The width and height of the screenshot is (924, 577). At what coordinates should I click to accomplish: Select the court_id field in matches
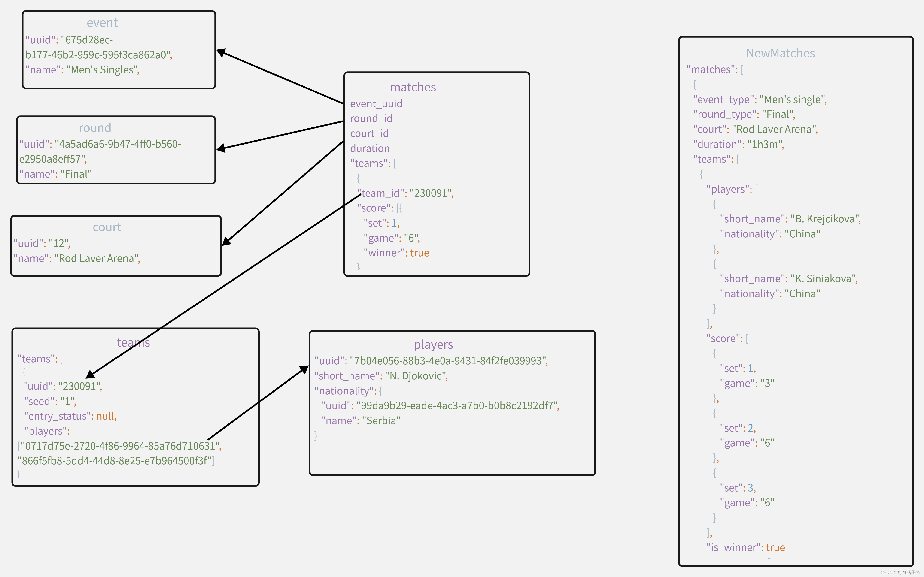click(369, 133)
